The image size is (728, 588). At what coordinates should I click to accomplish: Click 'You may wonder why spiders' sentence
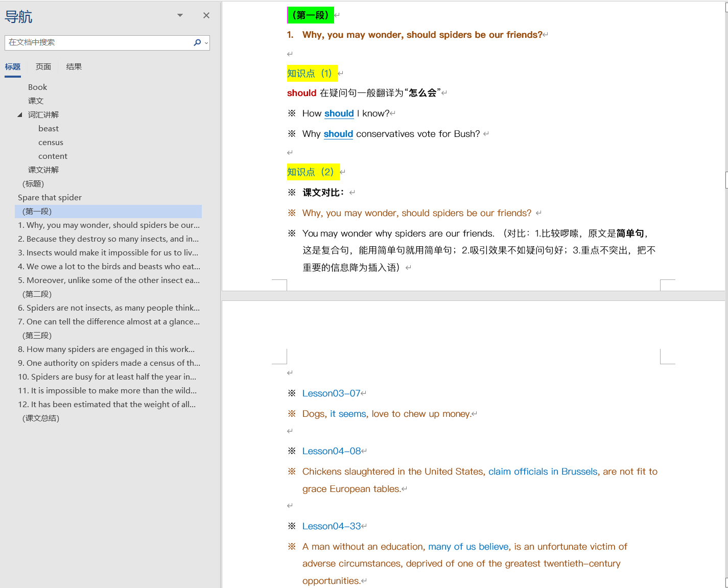(x=398, y=233)
